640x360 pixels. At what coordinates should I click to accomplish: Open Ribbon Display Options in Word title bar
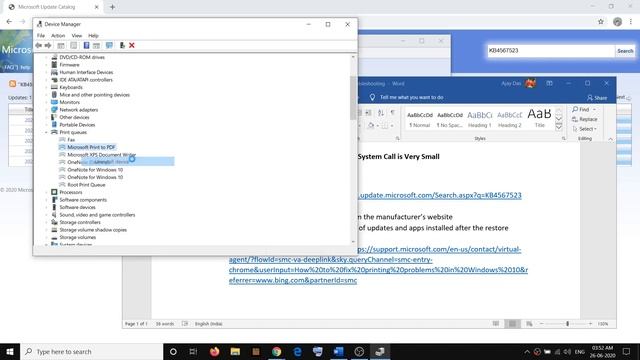(x=549, y=83)
